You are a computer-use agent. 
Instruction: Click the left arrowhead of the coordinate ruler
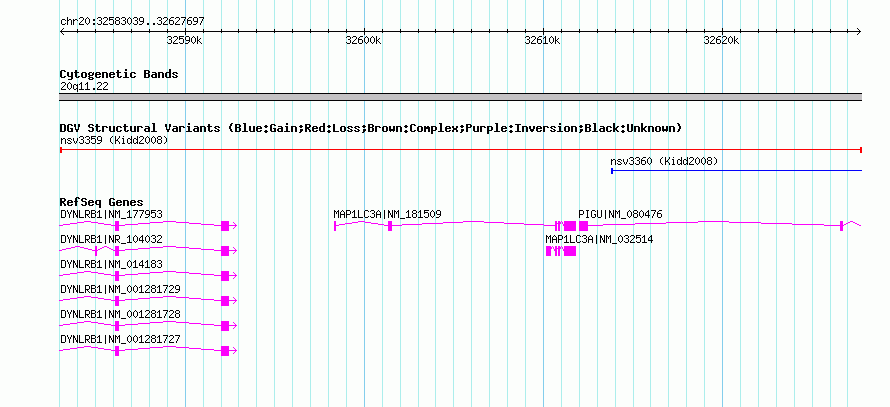point(62,31)
